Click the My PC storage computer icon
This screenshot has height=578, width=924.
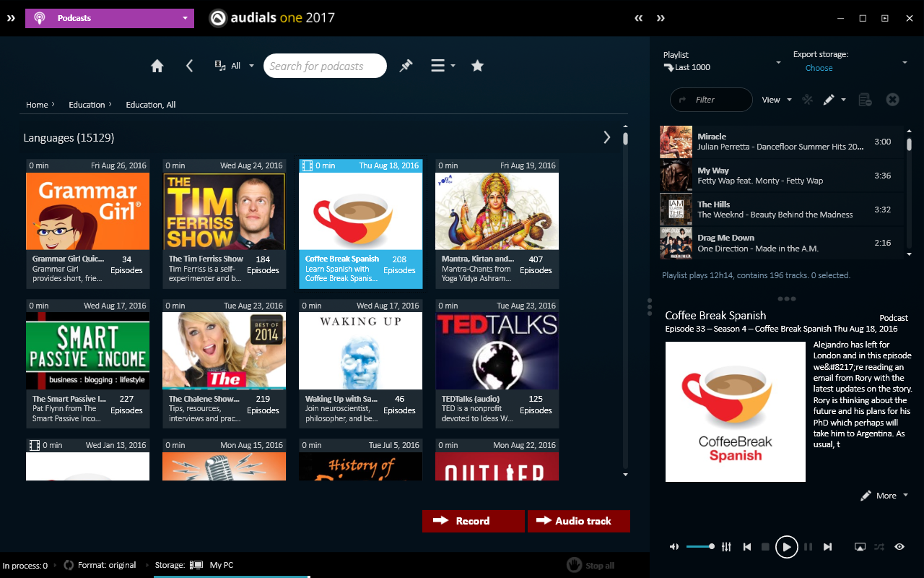[x=196, y=565]
